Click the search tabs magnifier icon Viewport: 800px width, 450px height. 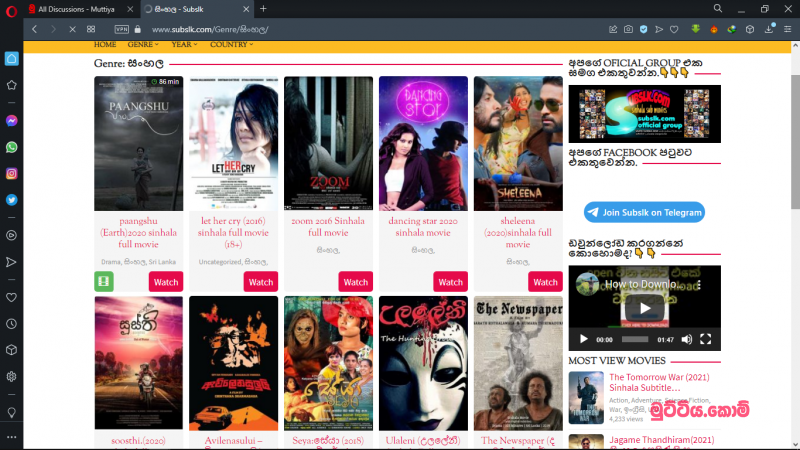pyautogui.click(x=718, y=9)
